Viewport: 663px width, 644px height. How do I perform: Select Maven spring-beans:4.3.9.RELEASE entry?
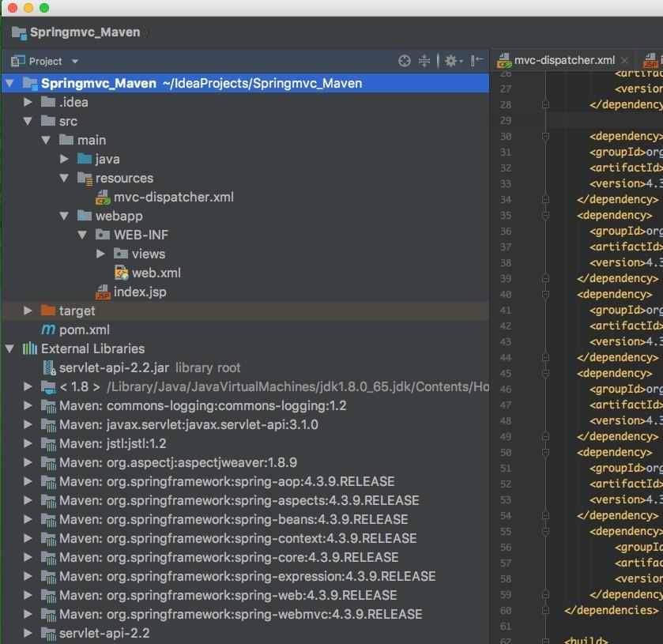233,519
